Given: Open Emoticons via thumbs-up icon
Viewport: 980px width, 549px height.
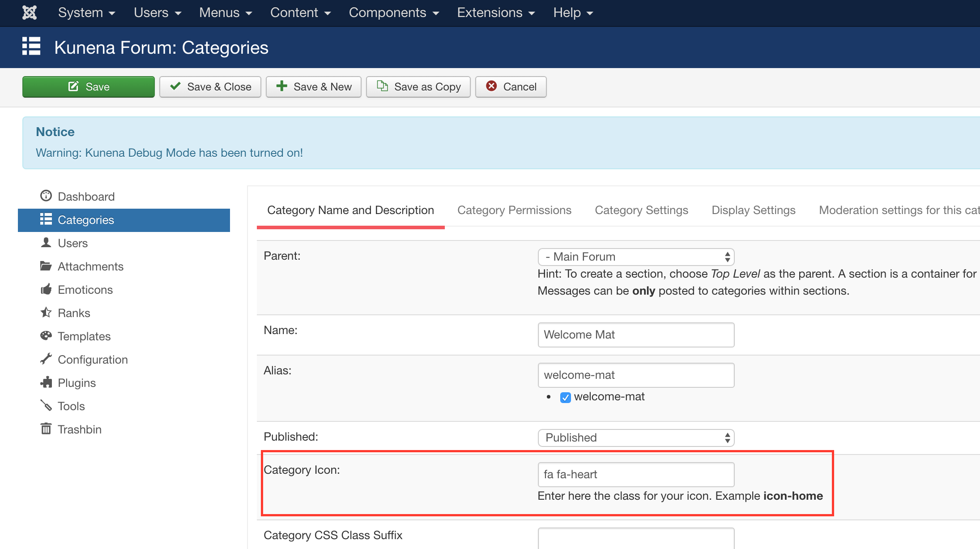Looking at the screenshot, I should pyautogui.click(x=46, y=289).
